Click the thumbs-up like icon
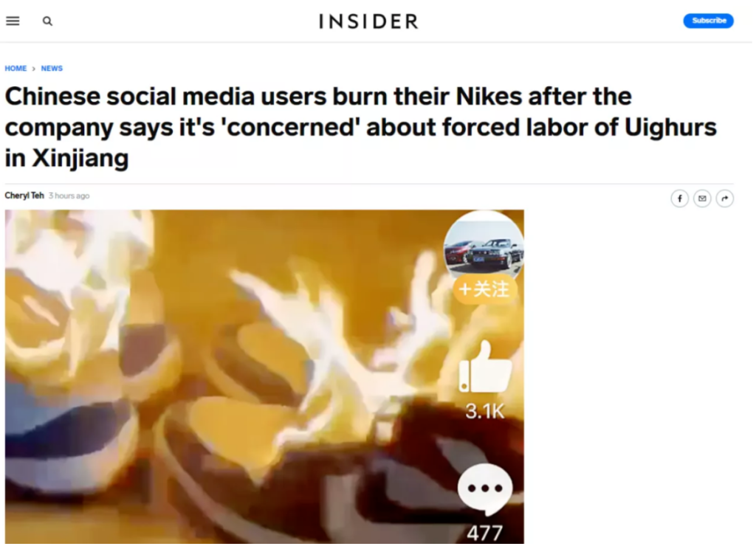This screenshot has height=549, width=756. pos(484,367)
